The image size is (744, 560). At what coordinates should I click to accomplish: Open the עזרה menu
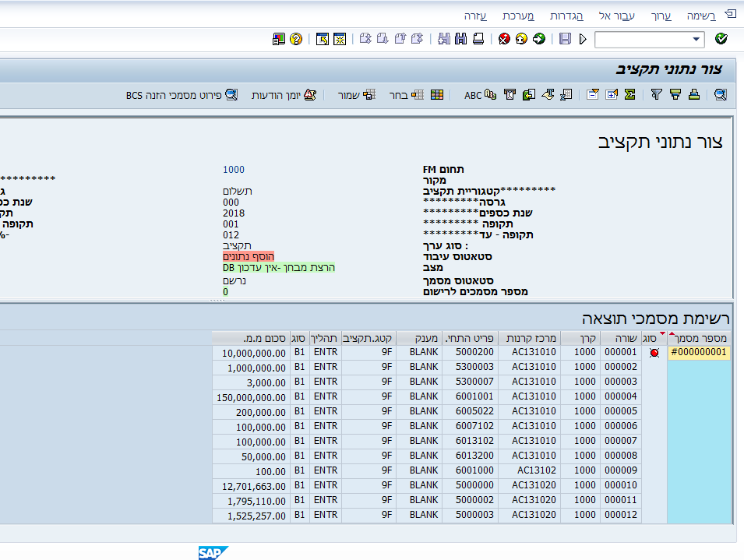(x=475, y=16)
